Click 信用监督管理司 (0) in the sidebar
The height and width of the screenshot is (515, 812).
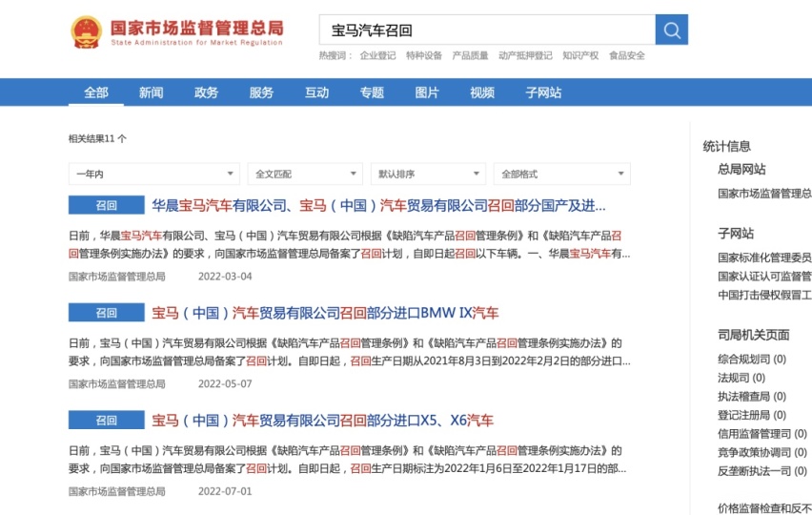762,434
